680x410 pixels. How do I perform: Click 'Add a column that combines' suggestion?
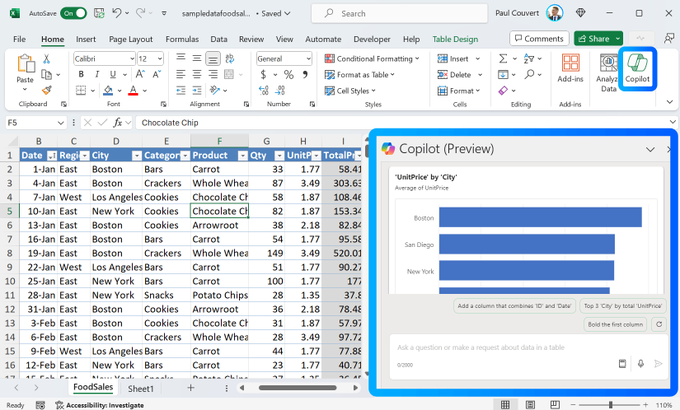[x=514, y=305]
